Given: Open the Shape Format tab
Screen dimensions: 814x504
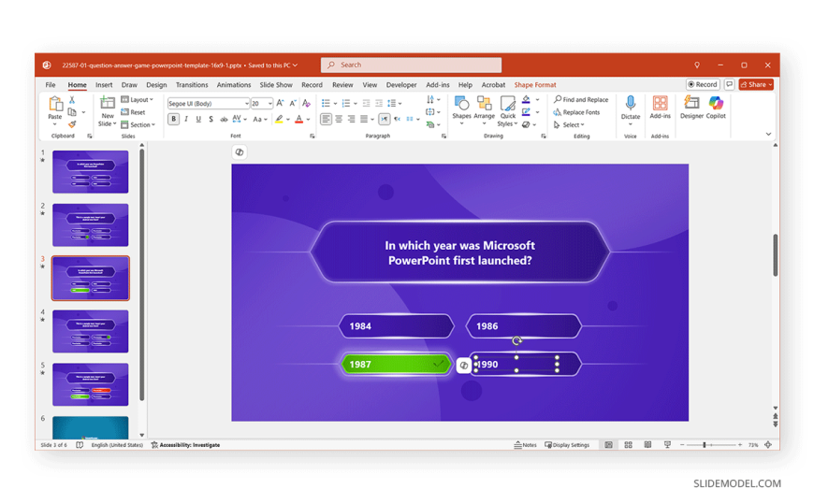Looking at the screenshot, I should 534,84.
